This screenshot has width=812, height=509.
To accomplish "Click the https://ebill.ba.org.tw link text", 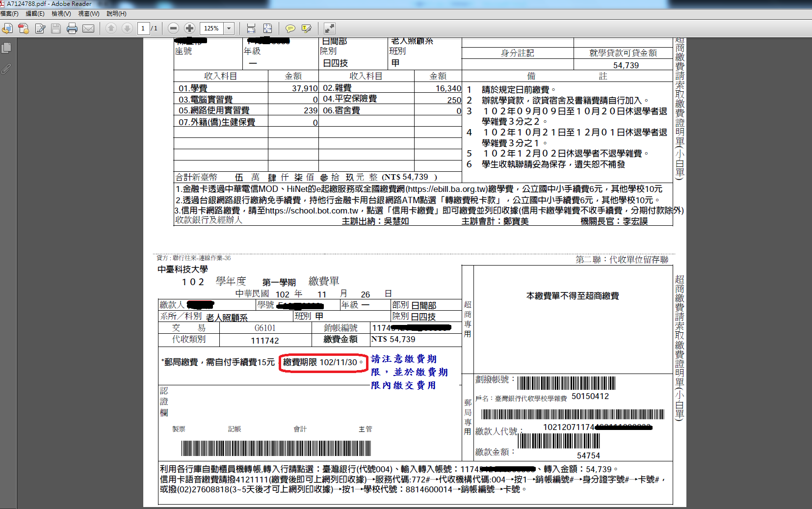I will point(446,189).
